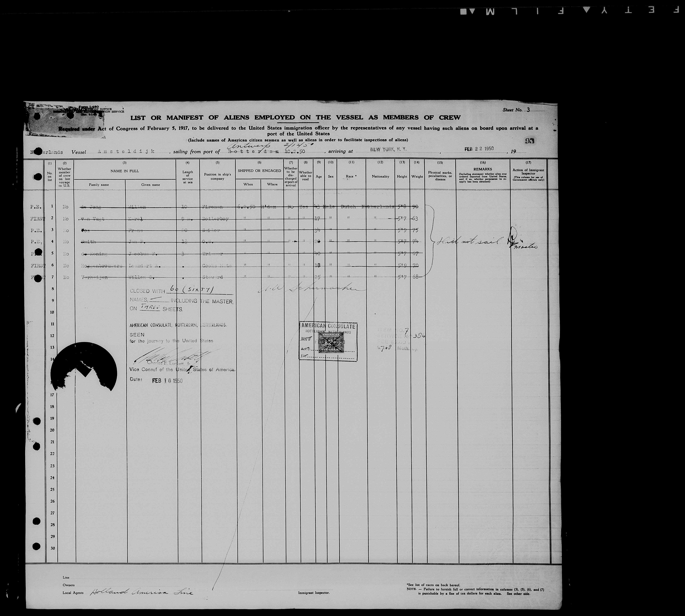The width and height of the screenshot is (685, 616).
Task: Click the stamped page number "93"
Action: coord(530,141)
